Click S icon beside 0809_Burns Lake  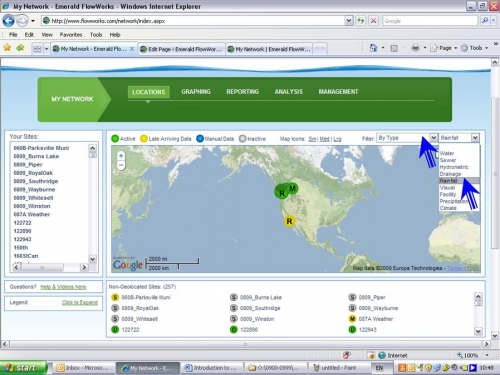[234, 297]
